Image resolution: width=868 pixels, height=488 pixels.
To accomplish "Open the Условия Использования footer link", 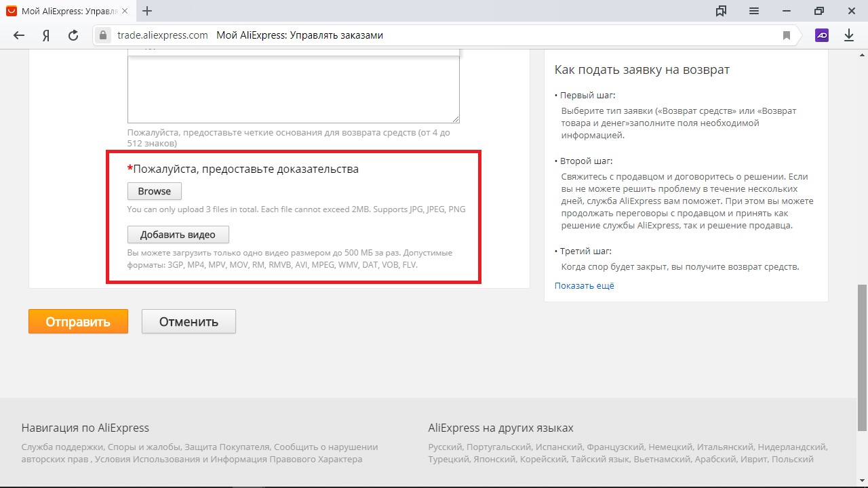I will coord(148,460).
